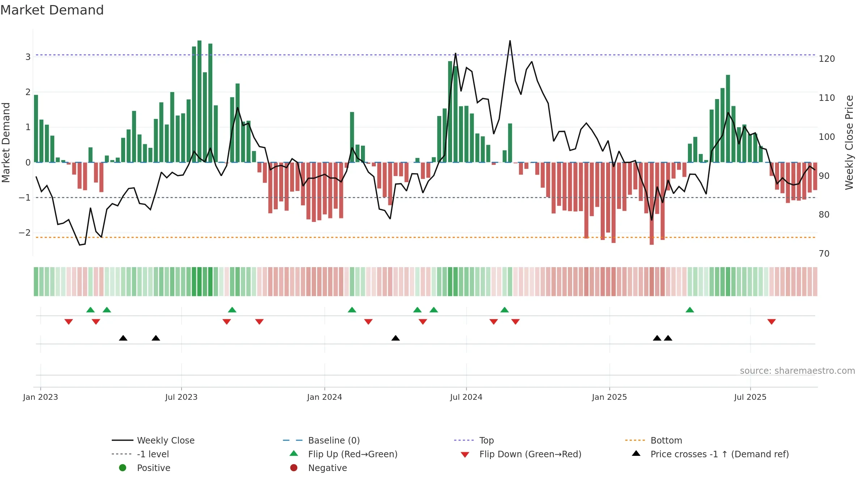Click the "Jan 2024" x-axis label
Viewport: 868px width, 488px height.
click(324, 397)
